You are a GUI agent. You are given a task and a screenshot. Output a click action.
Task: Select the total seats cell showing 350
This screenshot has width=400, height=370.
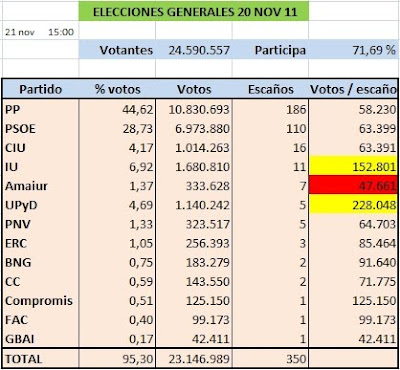[x=271, y=358]
